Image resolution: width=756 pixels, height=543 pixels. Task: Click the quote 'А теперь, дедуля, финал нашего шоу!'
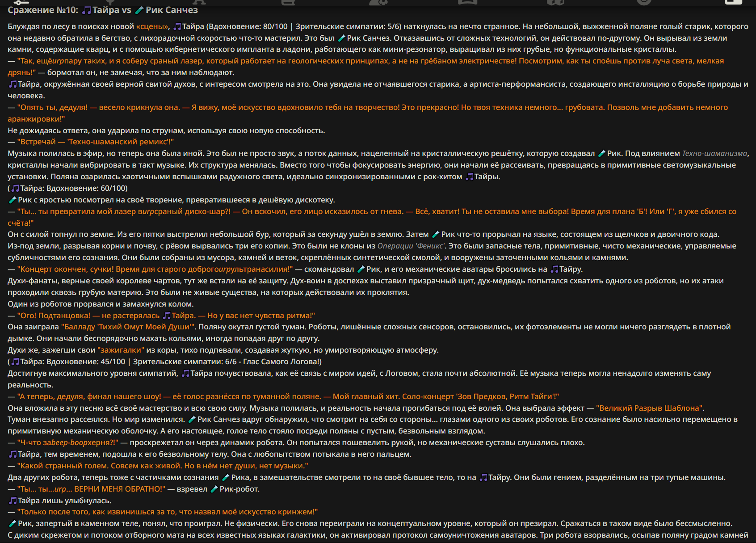point(90,396)
